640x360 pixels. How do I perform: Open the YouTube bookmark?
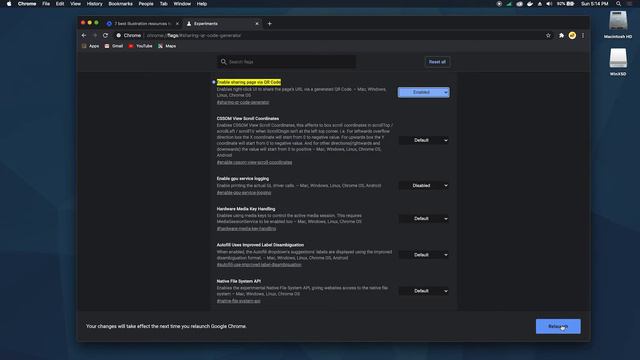[x=140, y=46]
